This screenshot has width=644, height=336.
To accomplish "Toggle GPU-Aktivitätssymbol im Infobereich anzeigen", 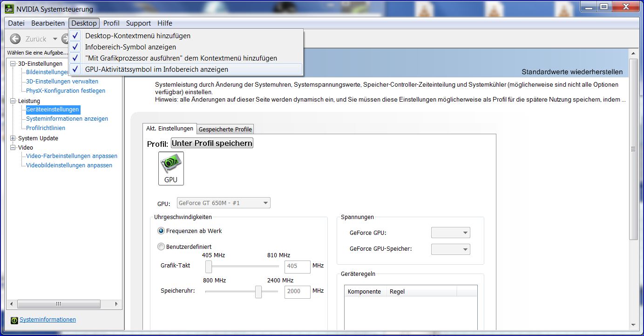I will coord(186,69).
